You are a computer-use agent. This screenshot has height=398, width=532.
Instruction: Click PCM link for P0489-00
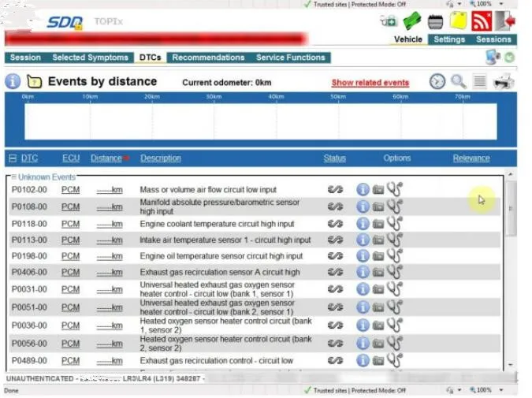pyautogui.click(x=71, y=361)
